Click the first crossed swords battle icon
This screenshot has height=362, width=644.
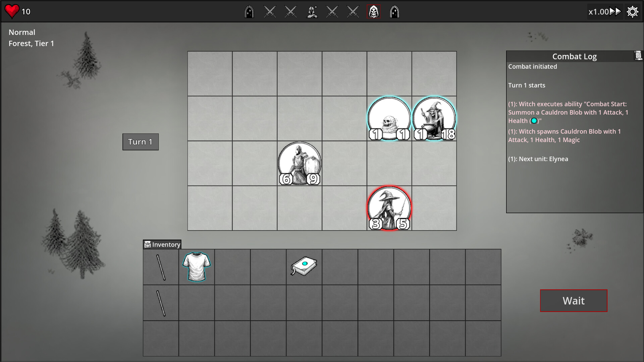(x=270, y=11)
